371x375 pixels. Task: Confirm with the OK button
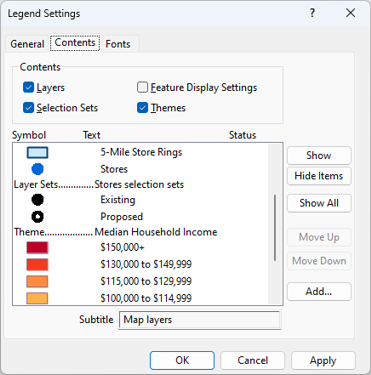coord(182,360)
